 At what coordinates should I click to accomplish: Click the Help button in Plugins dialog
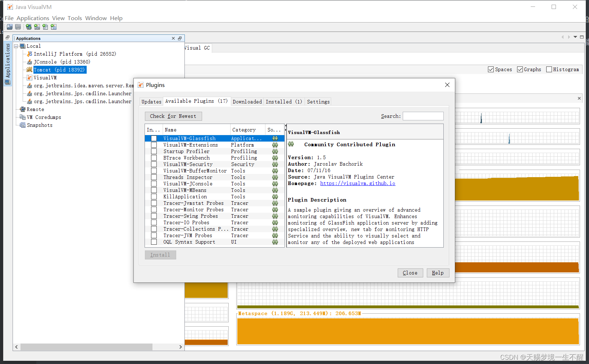(x=438, y=273)
